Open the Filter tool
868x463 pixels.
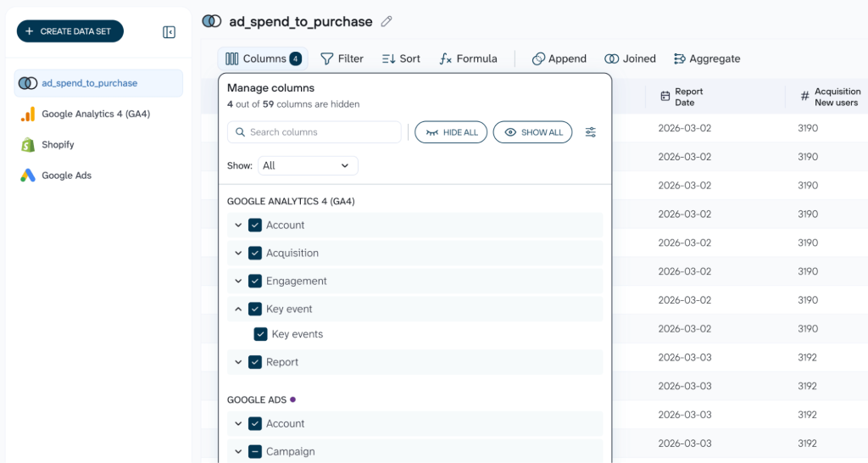click(342, 59)
